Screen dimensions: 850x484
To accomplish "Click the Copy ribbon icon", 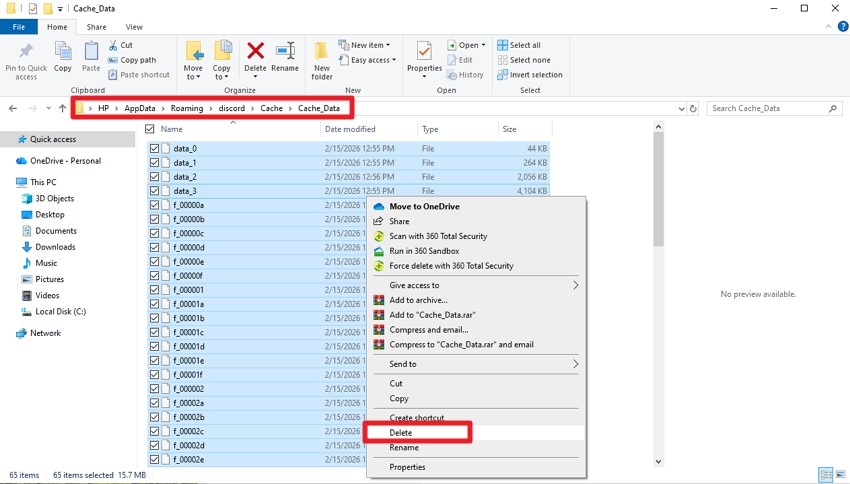I will pyautogui.click(x=63, y=52).
